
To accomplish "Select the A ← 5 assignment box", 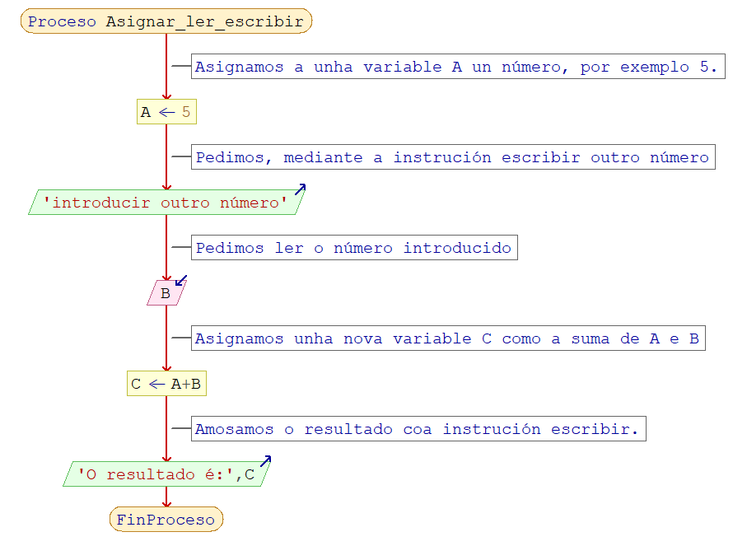I will 166,112.
